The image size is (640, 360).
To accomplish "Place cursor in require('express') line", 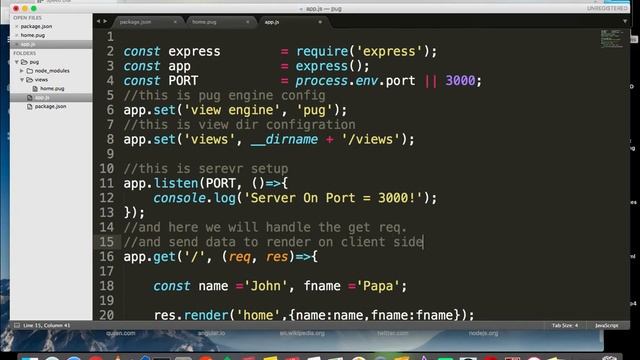I will coord(280,51).
